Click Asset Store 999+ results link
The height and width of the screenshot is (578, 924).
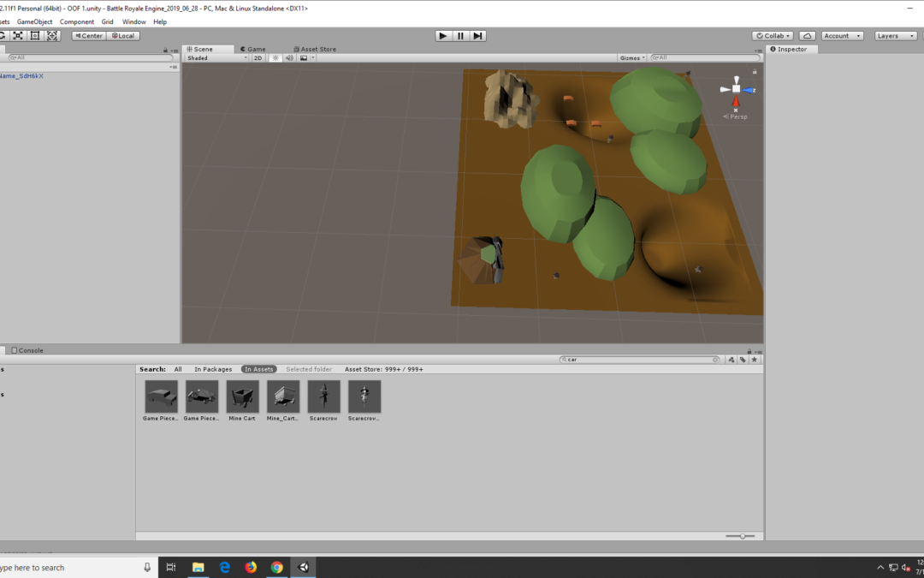383,369
